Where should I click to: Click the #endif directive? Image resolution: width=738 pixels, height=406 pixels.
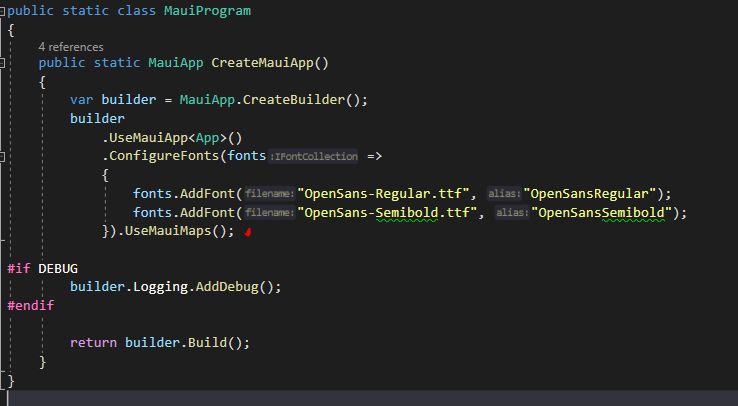pos(31,305)
